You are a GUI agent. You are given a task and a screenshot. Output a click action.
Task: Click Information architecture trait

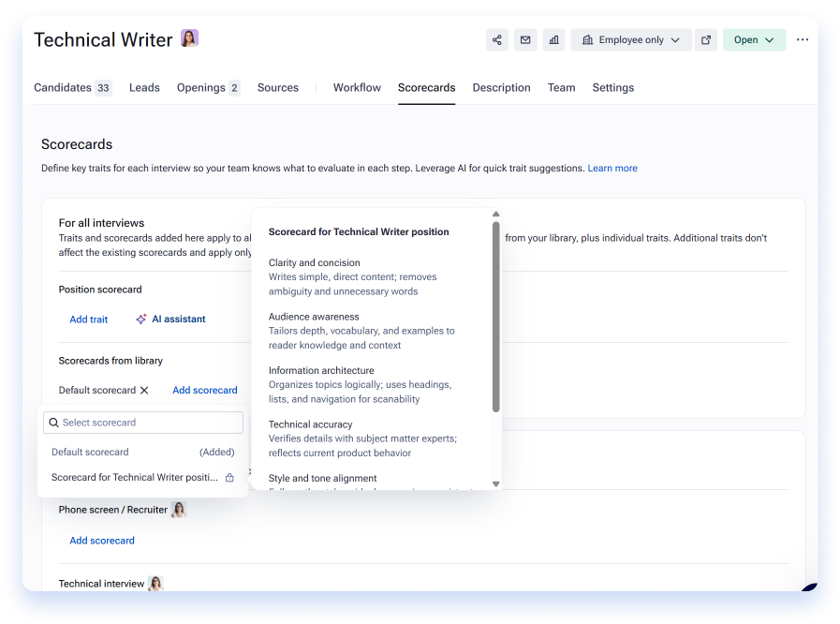[321, 370]
